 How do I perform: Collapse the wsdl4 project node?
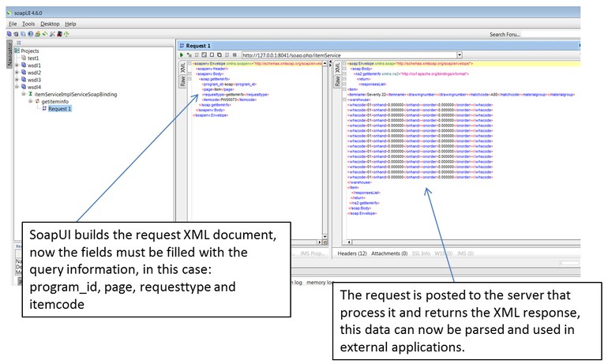point(17,87)
